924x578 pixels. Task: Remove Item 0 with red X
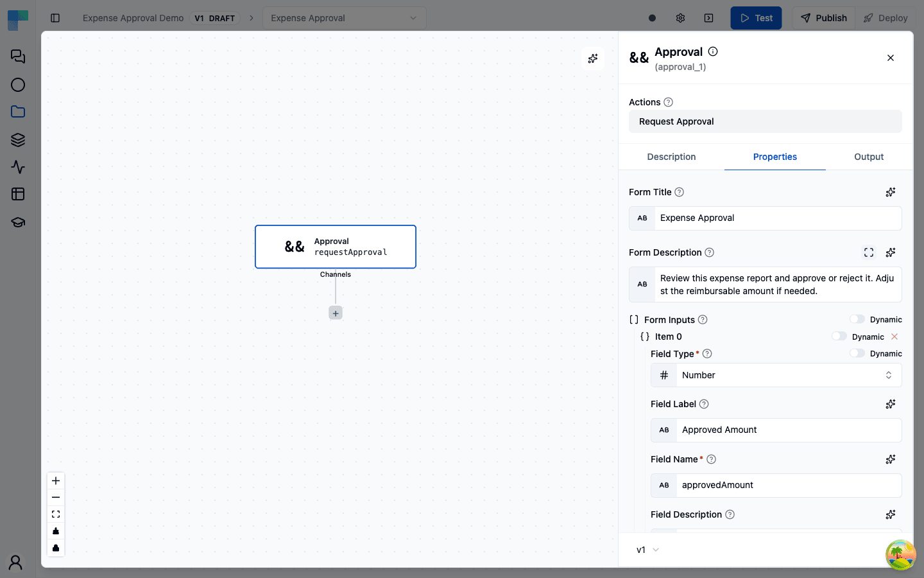coord(894,337)
